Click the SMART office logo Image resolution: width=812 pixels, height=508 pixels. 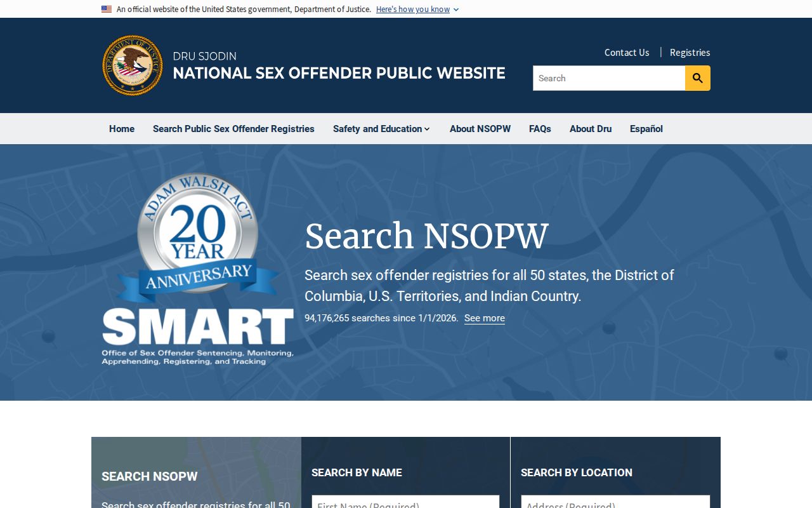click(x=198, y=337)
